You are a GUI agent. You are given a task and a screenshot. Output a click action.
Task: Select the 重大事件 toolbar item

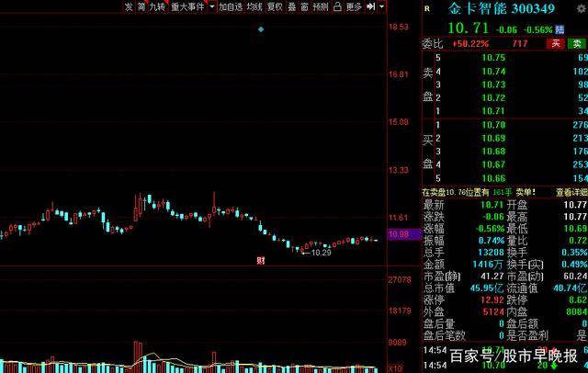tap(187, 6)
